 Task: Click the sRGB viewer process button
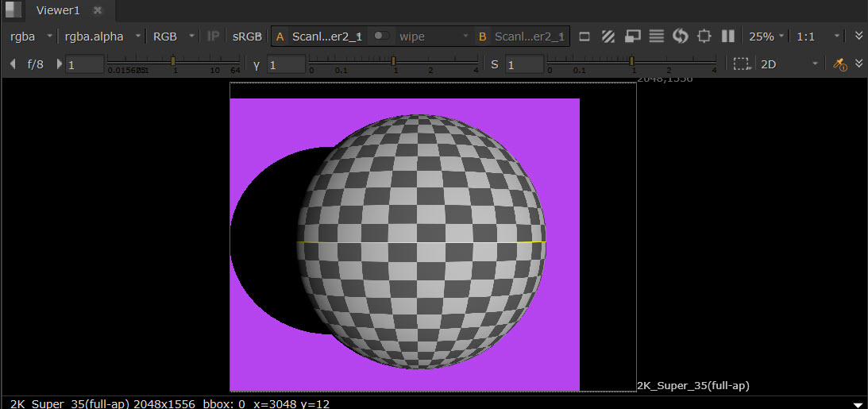(x=246, y=37)
